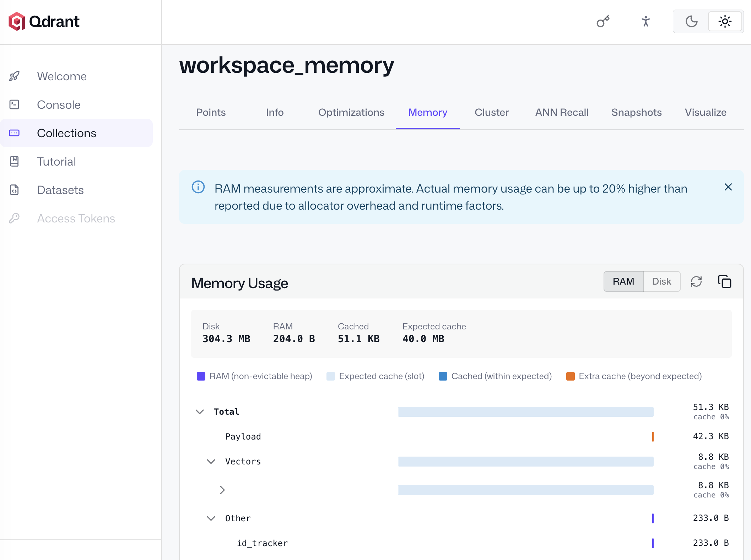This screenshot has height=560, width=751.
Task: Click Cached within expected legend swatch
Action: 443,376
